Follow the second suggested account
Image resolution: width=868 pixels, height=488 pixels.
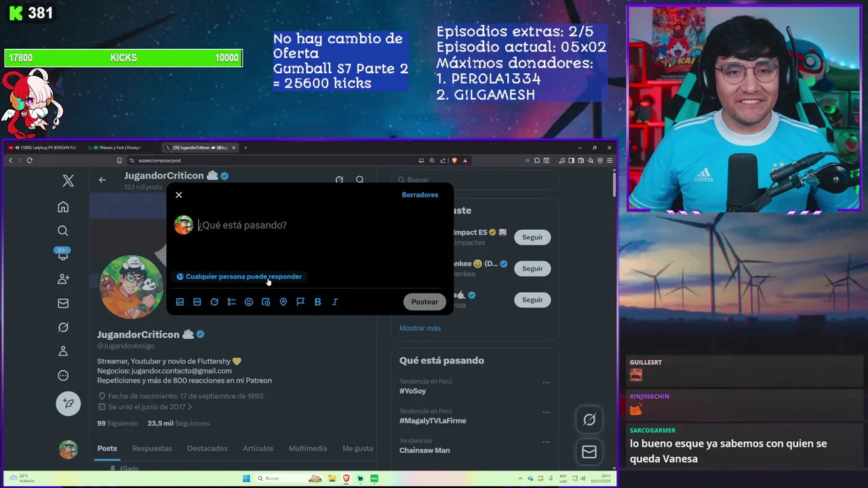[532, 268]
